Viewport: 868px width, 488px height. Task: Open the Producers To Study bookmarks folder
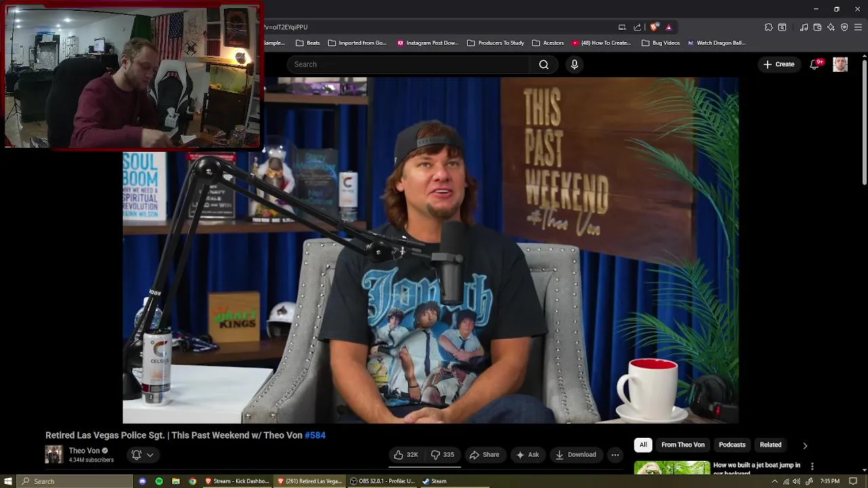496,43
